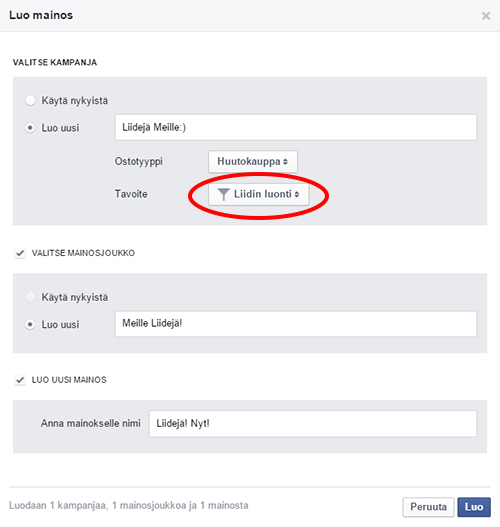Viewport: 500px width, 527px height.
Task: Toggle the Luo uusi mainos checkbox
Action: click(20, 380)
